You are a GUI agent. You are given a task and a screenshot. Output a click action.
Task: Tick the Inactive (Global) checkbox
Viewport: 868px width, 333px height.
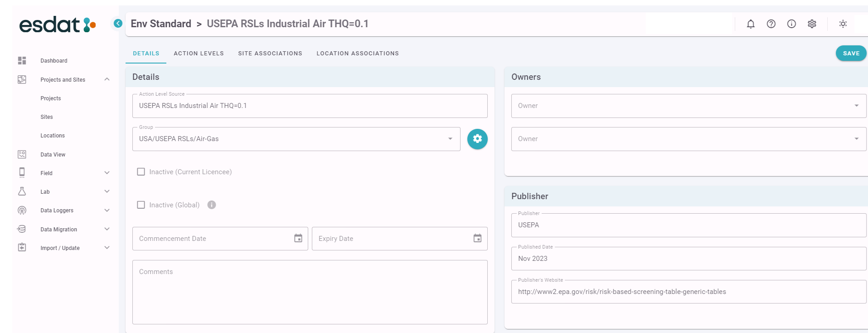coord(141,205)
